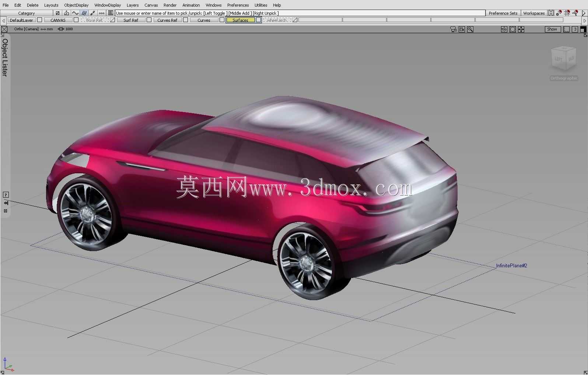Screen dimensions: 588x375
Task: Close the viewport with X box icon
Action: 4,29
